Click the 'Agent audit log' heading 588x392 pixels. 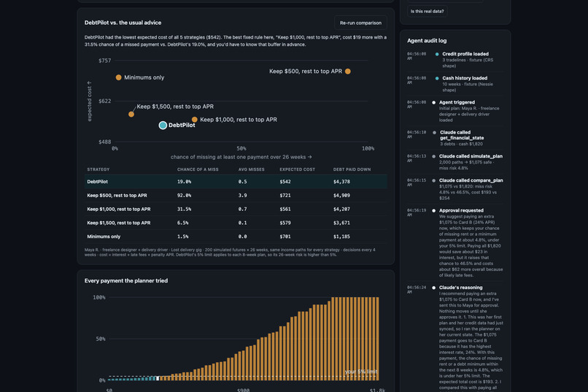[427, 40]
